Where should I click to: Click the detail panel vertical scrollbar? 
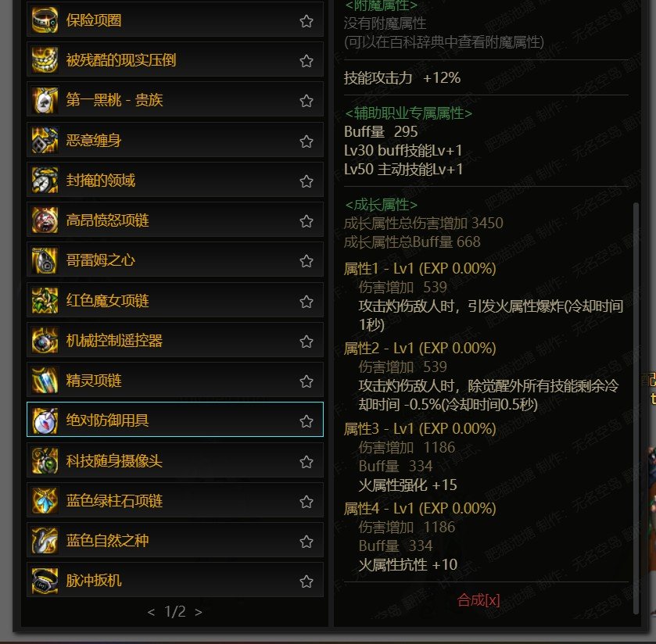tap(636, 408)
